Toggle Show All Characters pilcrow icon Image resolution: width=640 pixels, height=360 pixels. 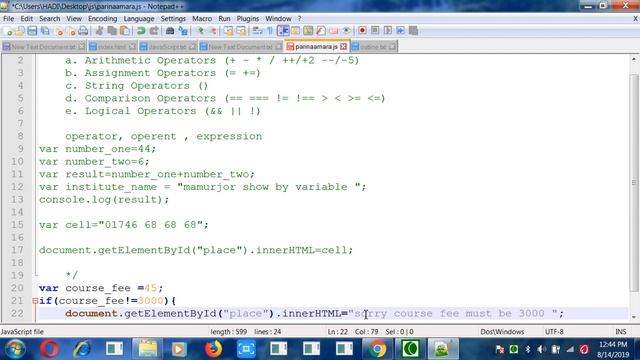(x=270, y=31)
